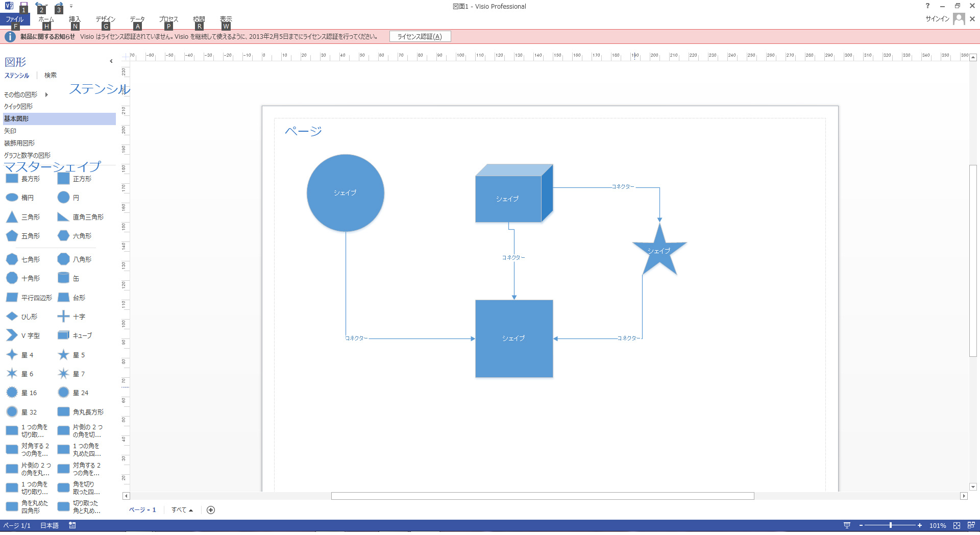Screen dimensions: 980x535
Task: Select the 星 16 star shape
Action: coord(21,393)
